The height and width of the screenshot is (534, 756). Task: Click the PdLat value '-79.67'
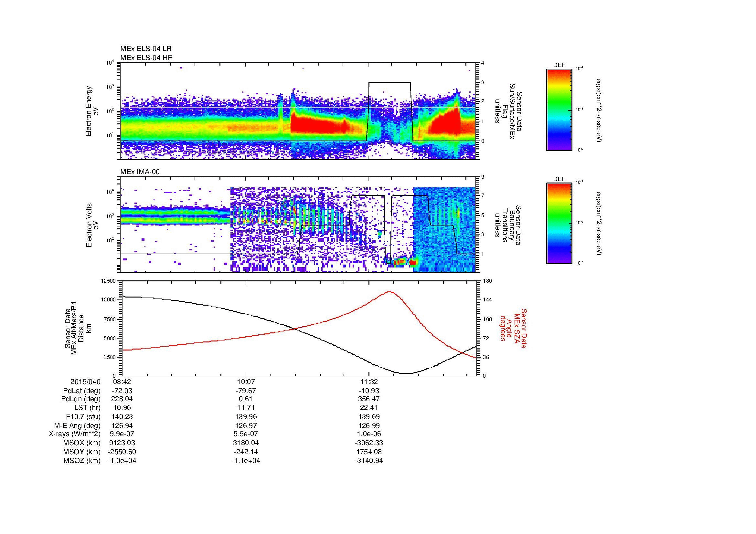[x=246, y=391]
